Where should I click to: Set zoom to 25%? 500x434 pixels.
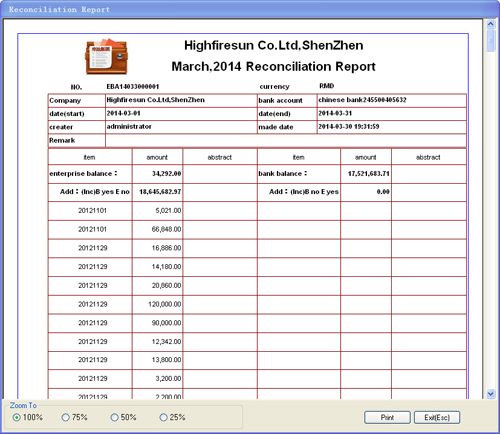[x=163, y=417]
